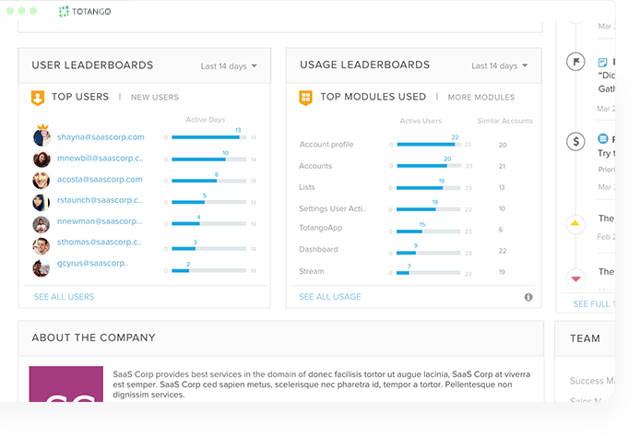Open user sthomas@saascorp.c..
Image resolution: width=640 pixels, height=438 pixels.
point(99,242)
